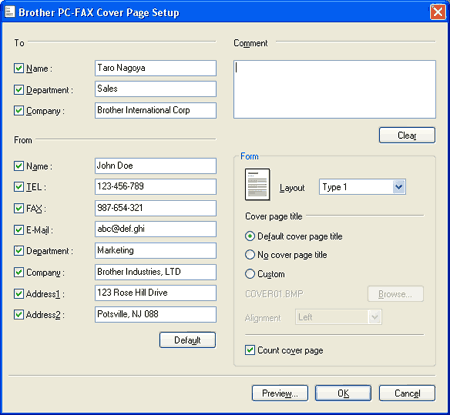Click the Browse button for bitmap
The image size is (450, 415).
[395, 294]
